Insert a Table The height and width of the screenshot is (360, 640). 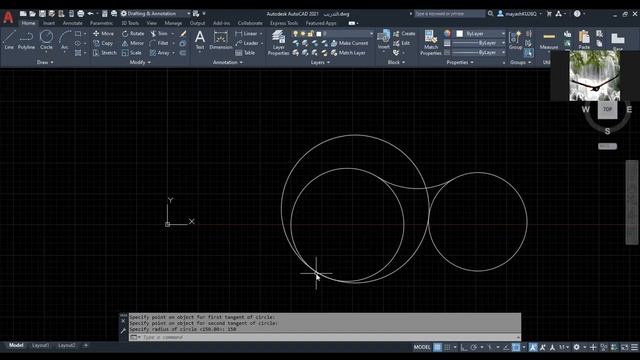click(x=245, y=53)
